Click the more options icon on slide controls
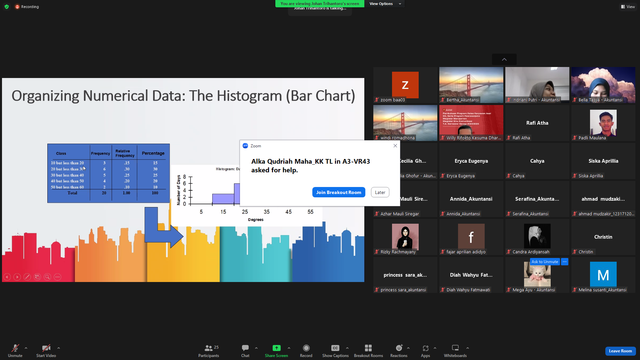The height and width of the screenshot is (360, 640). click(x=58, y=277)
